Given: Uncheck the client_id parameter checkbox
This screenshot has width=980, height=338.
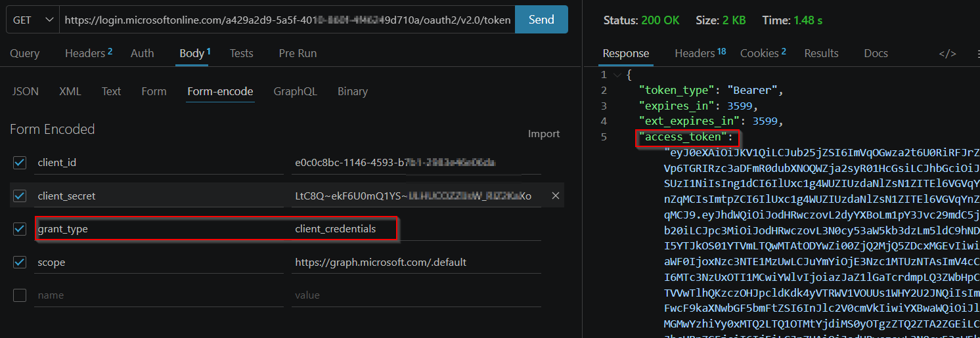Looking at the screenshot, I should pyautogui.click(x=20, y=162).
